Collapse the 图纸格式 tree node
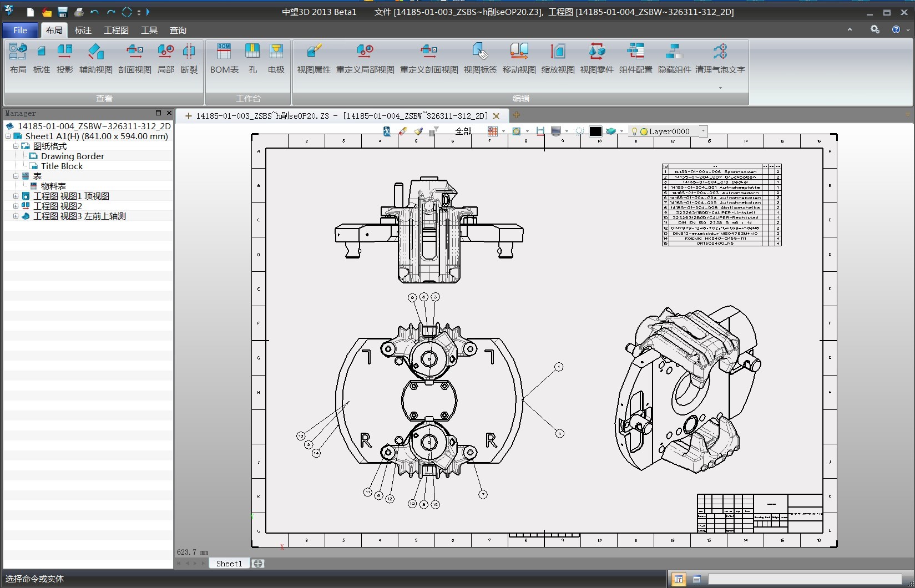Viewport: 915px width, 588px height. [x=16, y=146]
